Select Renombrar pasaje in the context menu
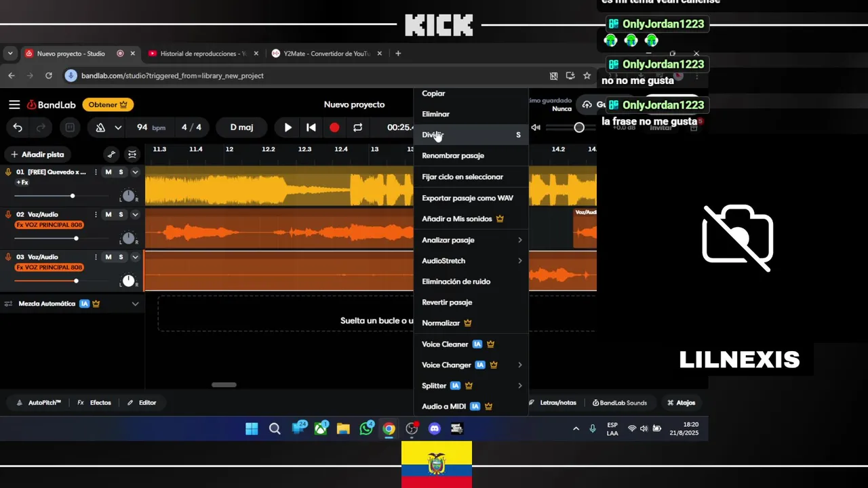 471,156
